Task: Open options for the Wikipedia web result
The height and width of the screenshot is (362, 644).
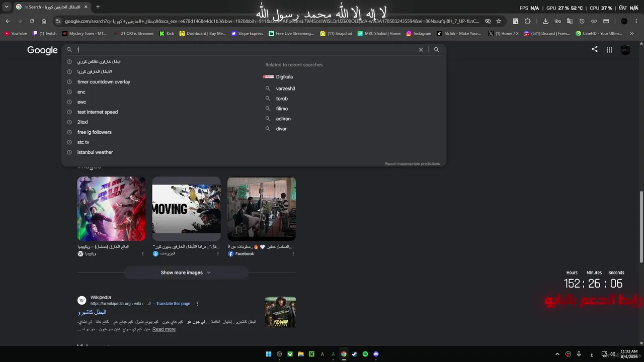Action: point(197,304)
